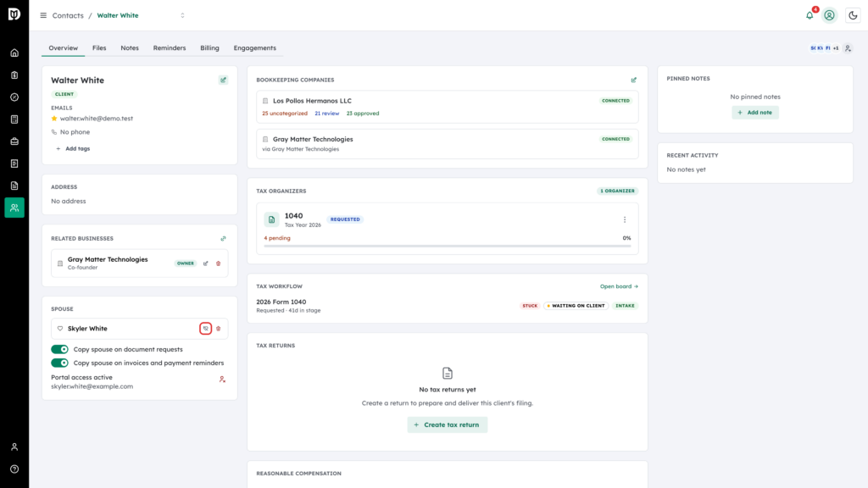The height and width of the screenshot is (488, 868).
Task: Click Create tax return
Action: tap(448, 425)
